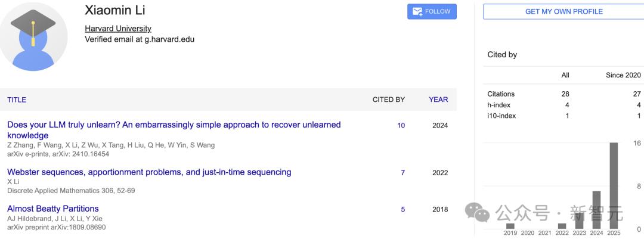View the 7 citations of Webster paper
Image resolution: width=644 pixels, height=239 pixels.
402,173
